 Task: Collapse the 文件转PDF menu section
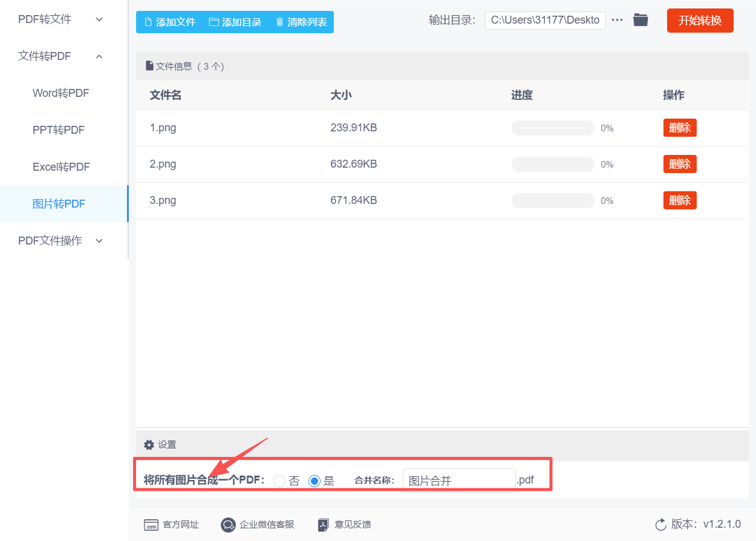(60, 56)
